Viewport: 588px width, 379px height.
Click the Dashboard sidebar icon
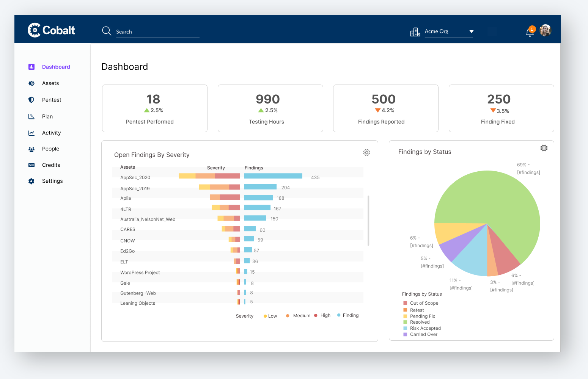tap(31, 67)
